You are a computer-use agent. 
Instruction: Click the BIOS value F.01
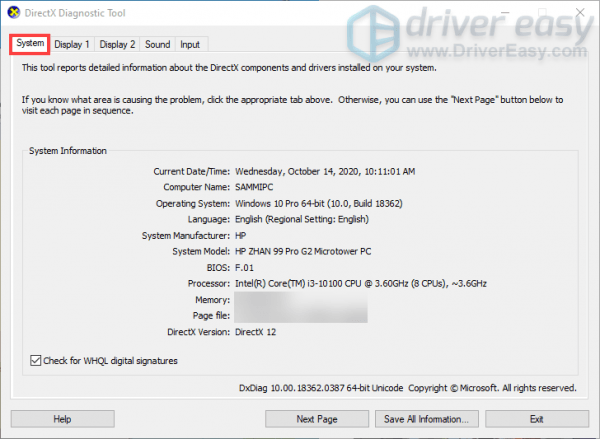(245, 268)
